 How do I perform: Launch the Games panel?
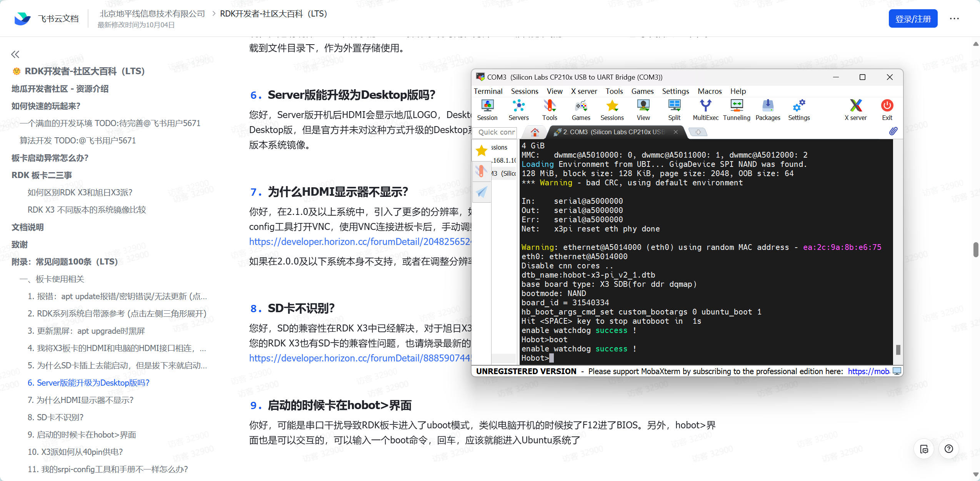click(x=580, y=110)
